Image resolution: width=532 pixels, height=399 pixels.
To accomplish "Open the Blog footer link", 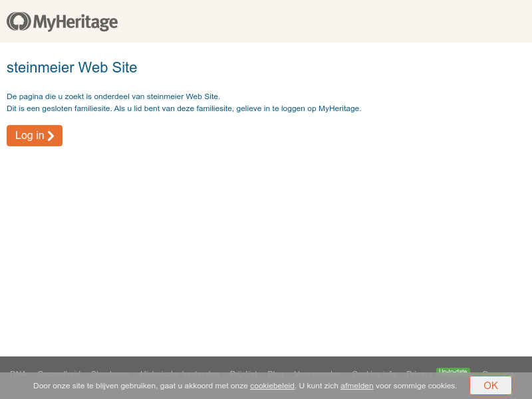I will (275, 374).
